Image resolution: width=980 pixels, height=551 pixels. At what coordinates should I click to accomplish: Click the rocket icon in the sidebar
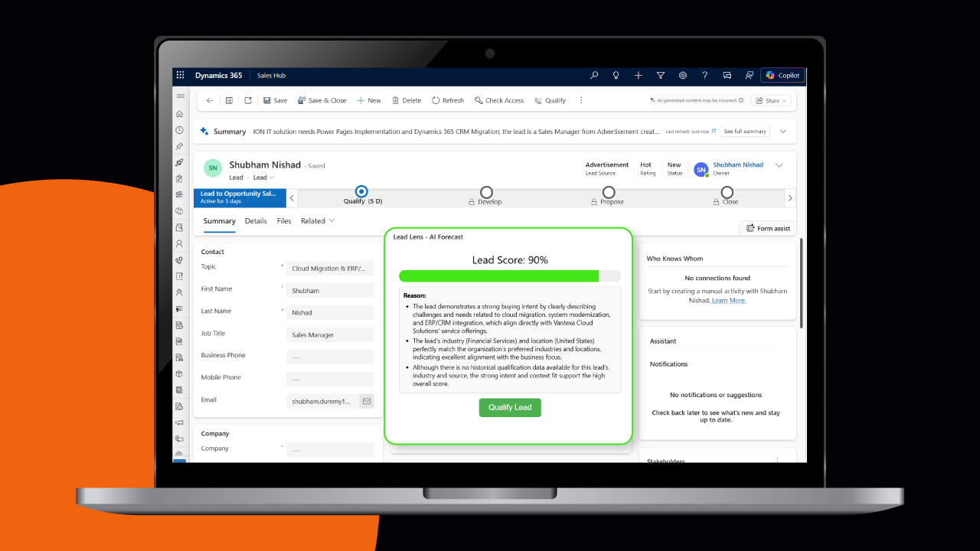point(180,162)
